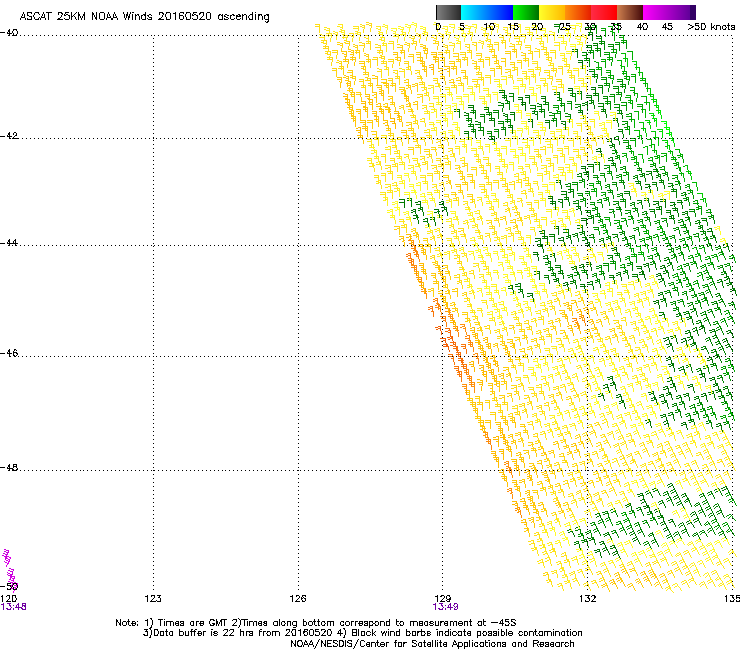Click the "135" longitude axis label
This screenshot has width=740, height=650.
732,599
